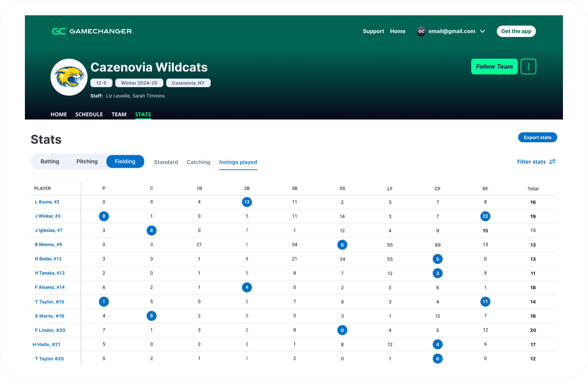Click the highlighted 12 in L Acuna's 2B

(x=247, y=202)
